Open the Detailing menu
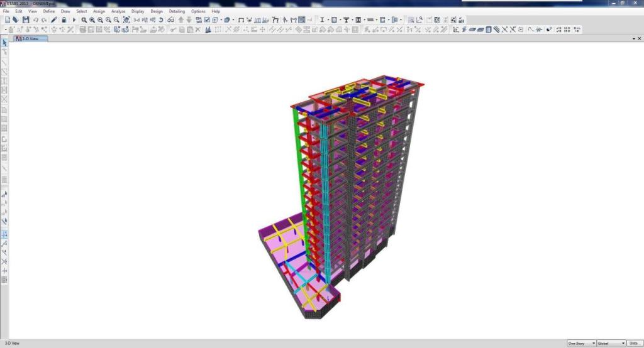This screenshot has height=348, width=644. pos(177,11)
